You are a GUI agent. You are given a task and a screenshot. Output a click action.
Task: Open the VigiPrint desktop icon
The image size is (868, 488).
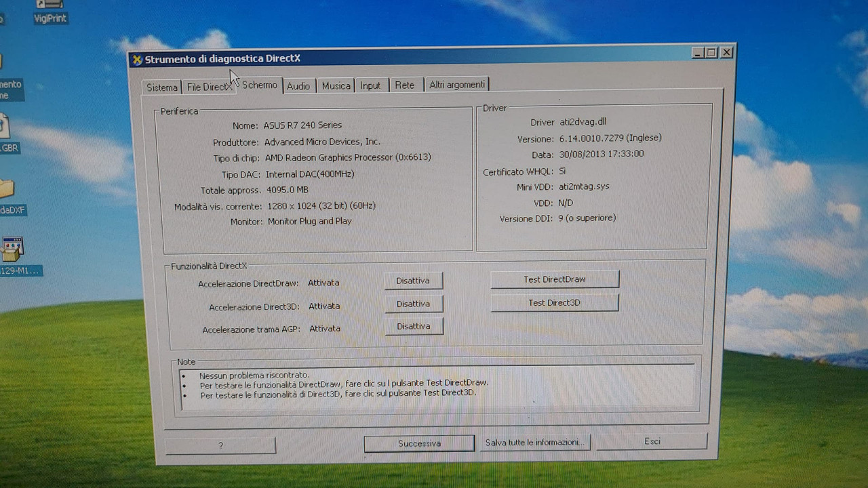[50, 12]
